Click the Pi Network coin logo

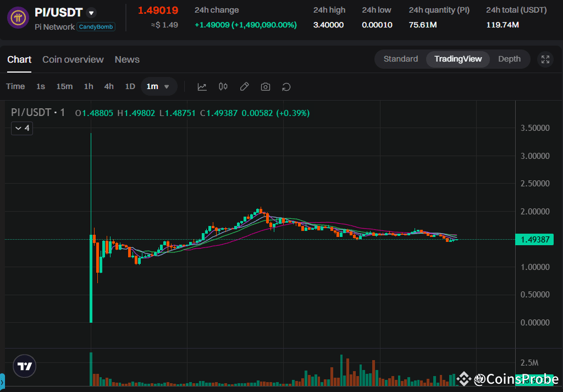[18, 16]
